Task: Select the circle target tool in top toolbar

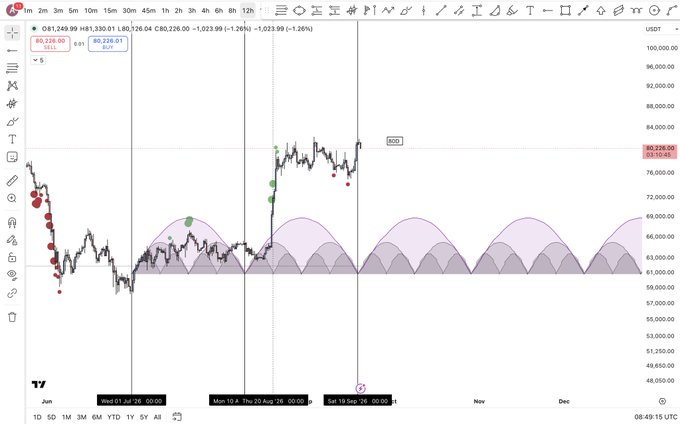Action: coord(654,10)
